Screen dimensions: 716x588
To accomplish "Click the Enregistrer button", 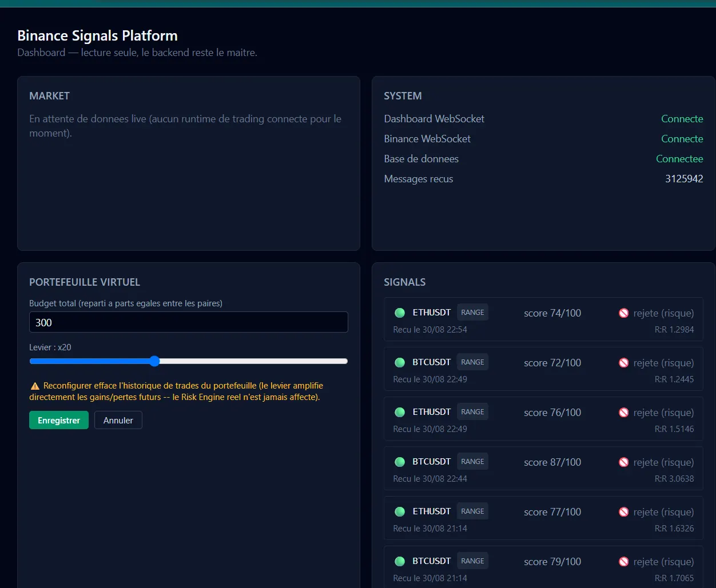I will [x=59, y=420].
